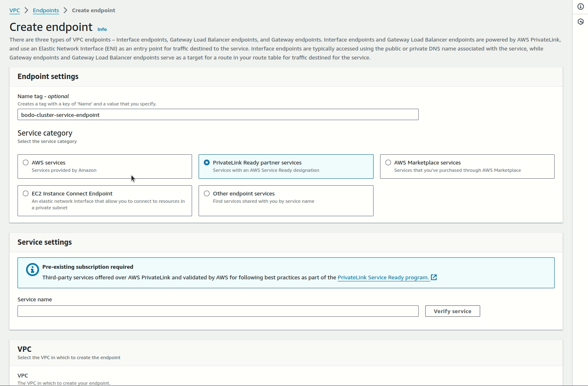Go back to VPC using the breadcrumb
The image size is (588, 386).
pyautogui.click(x=14, y=10)
